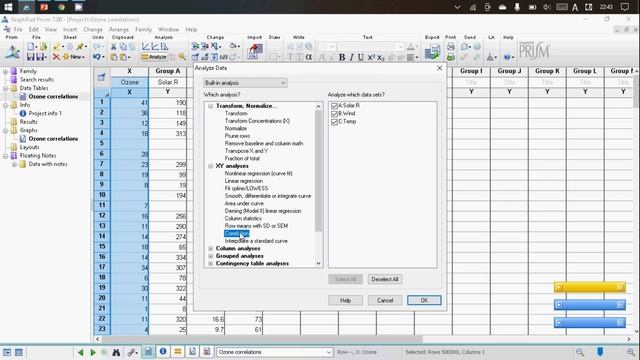Click the zoom in magnifier icon
This screenshot has height=360, width=640.
click(x=631, y=352)
